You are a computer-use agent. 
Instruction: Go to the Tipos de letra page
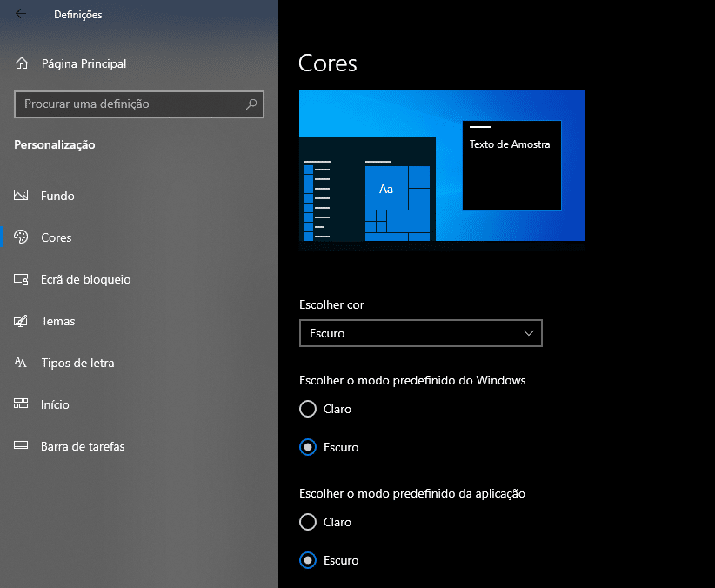click(139, 363)
